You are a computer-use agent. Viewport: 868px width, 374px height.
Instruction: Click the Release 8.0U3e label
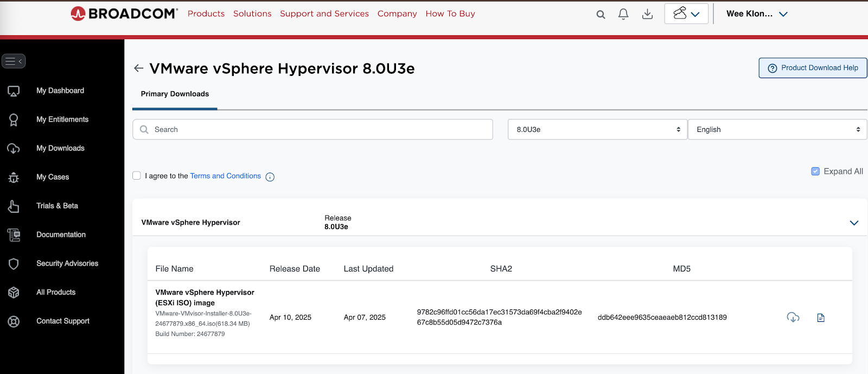point(337,223)
